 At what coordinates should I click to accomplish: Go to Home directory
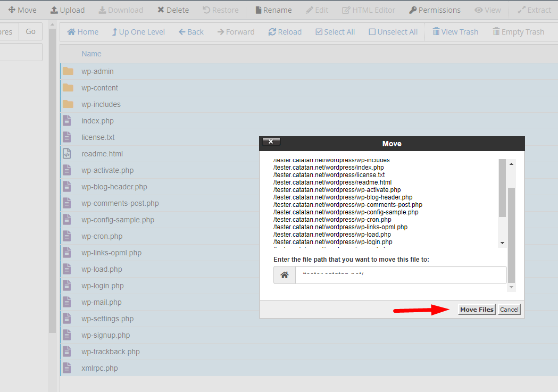coord(82,32)
